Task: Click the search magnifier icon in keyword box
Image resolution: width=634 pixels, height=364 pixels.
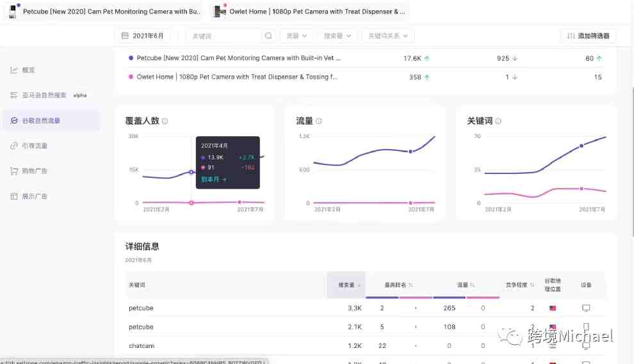Action: (x=268, y=36)
